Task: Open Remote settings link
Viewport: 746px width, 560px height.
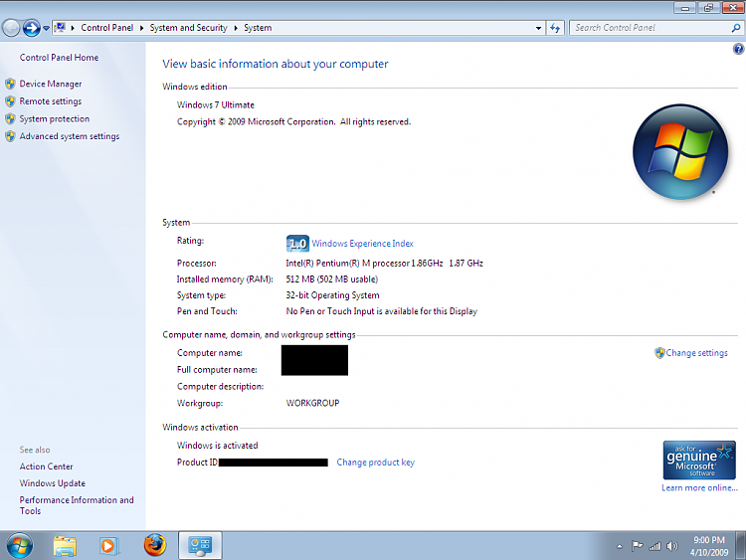Action: [x=51, y=101]
